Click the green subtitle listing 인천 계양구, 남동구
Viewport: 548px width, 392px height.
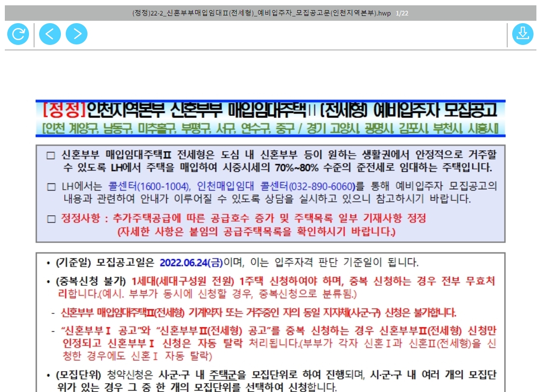(x=270, y=128)
